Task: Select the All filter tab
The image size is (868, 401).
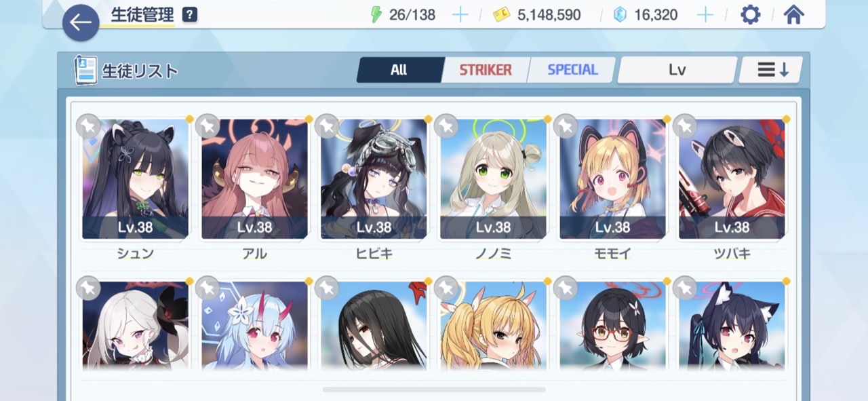Action: 399,70
